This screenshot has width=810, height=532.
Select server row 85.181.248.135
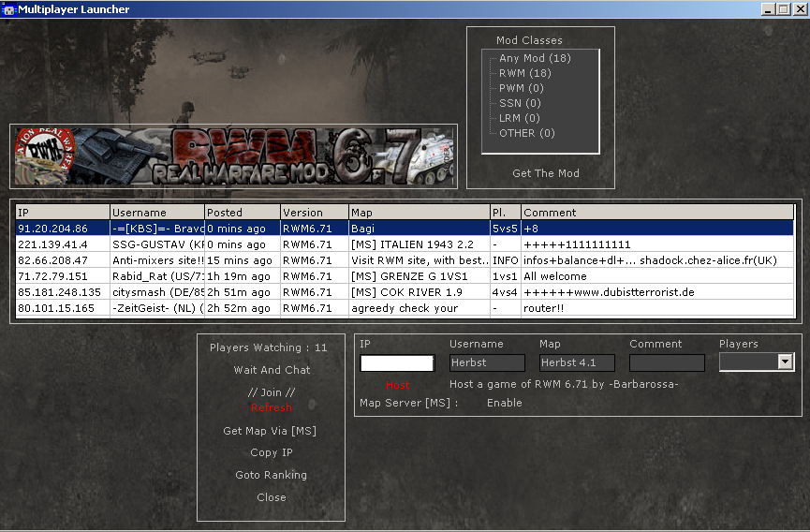pos(405,292)
